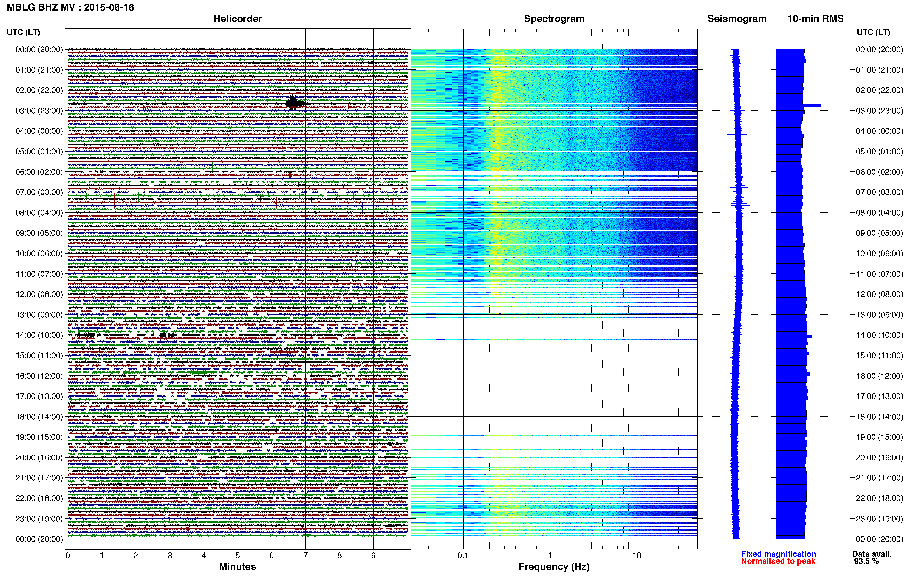
Task: Click the 23:00 (19:00) label on the RMS axis
Action: point(880,519)
